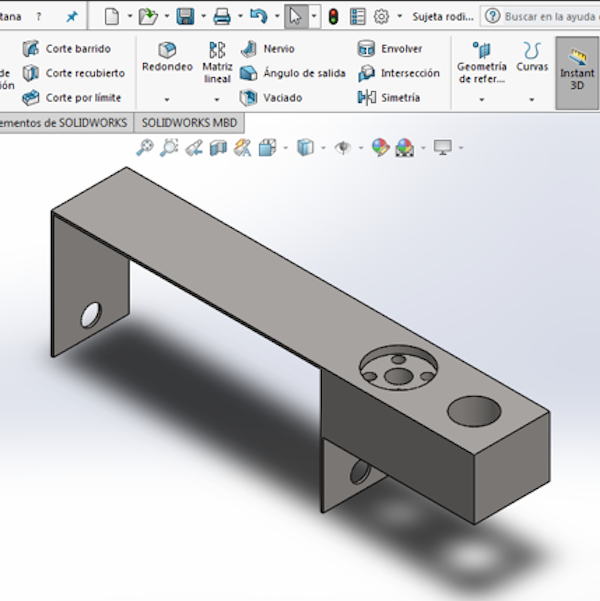Click the Dynamic Annotation Views icon
The image size is (600, 601).
243,148
